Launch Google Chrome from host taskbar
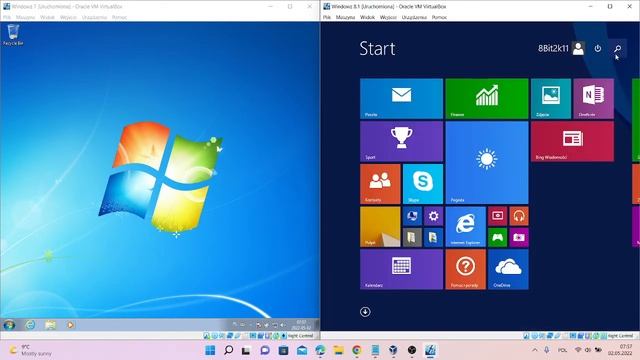The image size is (640, 360). [x=357, y=350]
